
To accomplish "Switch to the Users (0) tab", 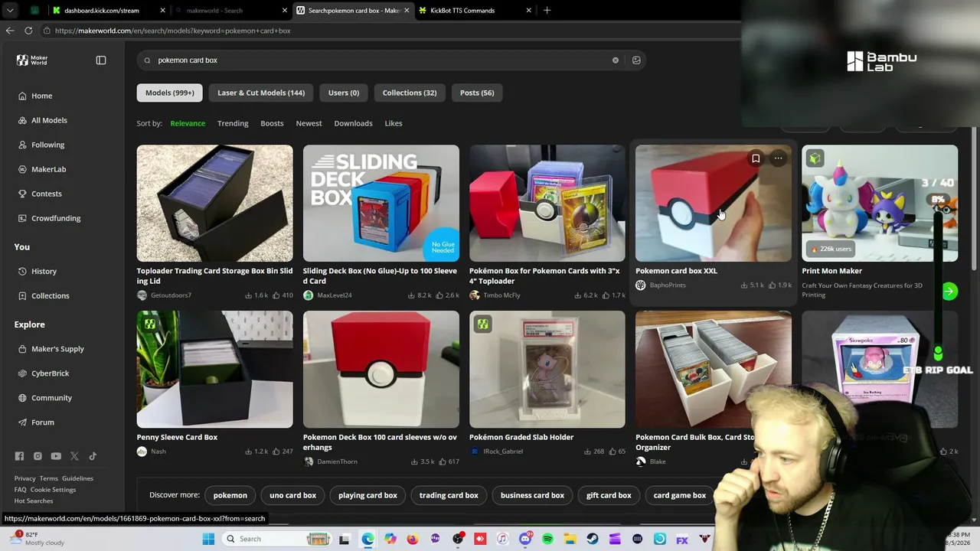I will click(344, 93).
